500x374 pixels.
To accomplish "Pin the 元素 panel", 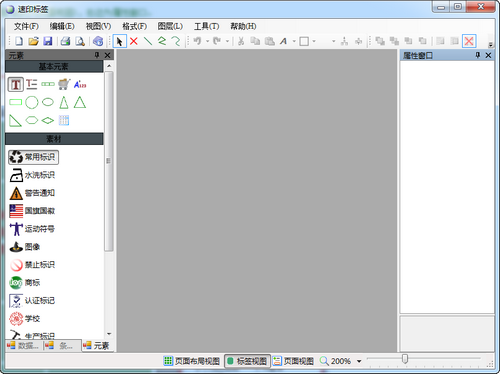I will pyautogui.click(x=97, y=55).
